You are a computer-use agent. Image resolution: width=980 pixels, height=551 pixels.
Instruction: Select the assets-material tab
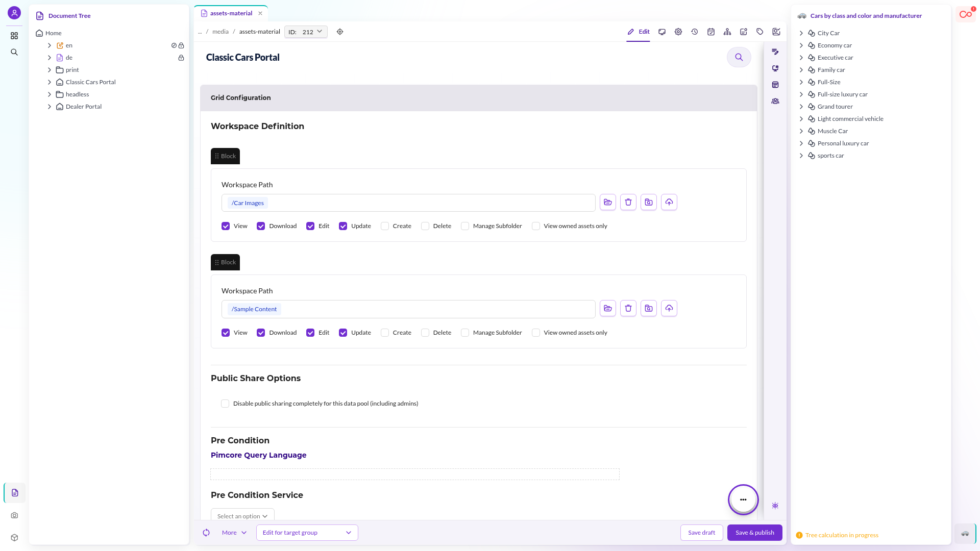tap(227, 13)
